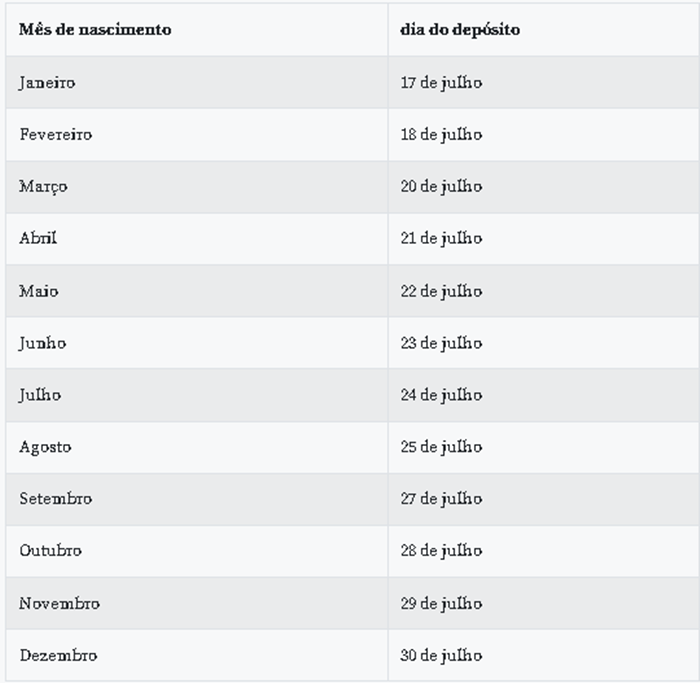Click the '17 de julho' date
The width and height of the screenshot is (700, 683).
[441, 83]
